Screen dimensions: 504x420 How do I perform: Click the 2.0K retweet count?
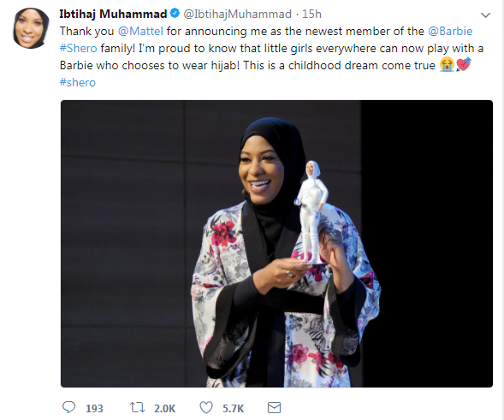click(x=164, y=408)
